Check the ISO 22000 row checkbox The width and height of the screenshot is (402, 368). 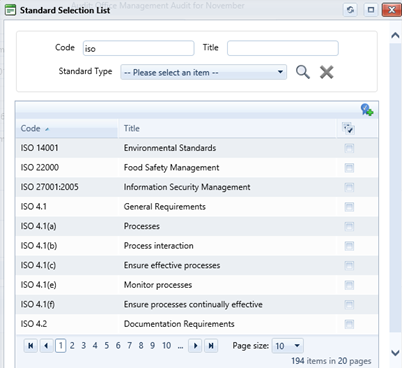[349, 168]
